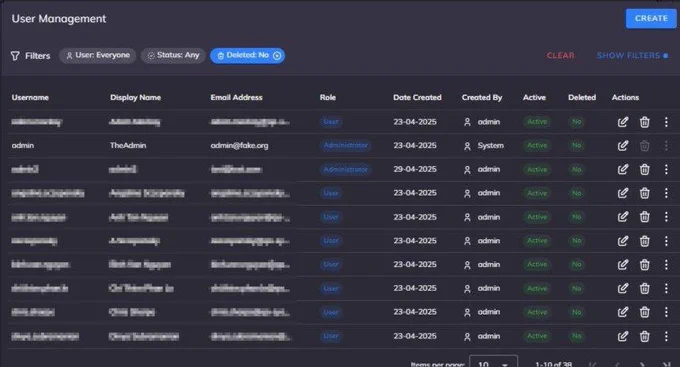Remove Deleted: No filter via its x icon
The width and height of the screenshot is (680, 367).
277,56
